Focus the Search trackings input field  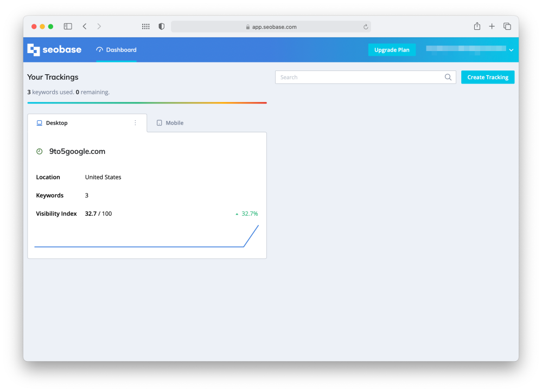click(x=358, y=78)
